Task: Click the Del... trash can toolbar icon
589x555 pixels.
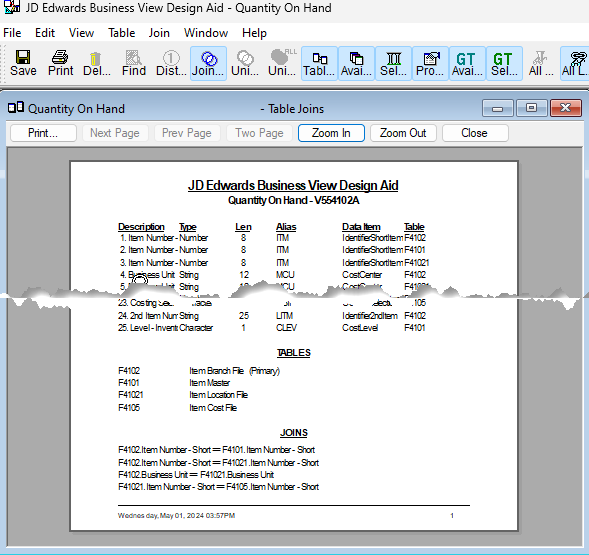Action: pyautogui.click(x=97, y=63)
